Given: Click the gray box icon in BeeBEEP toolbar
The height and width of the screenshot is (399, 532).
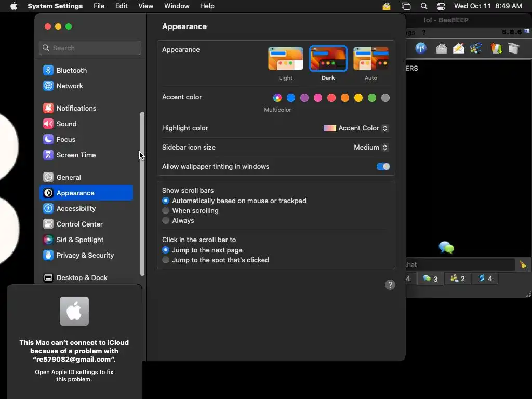Looking at the screenshot, I should pos(514,48).
